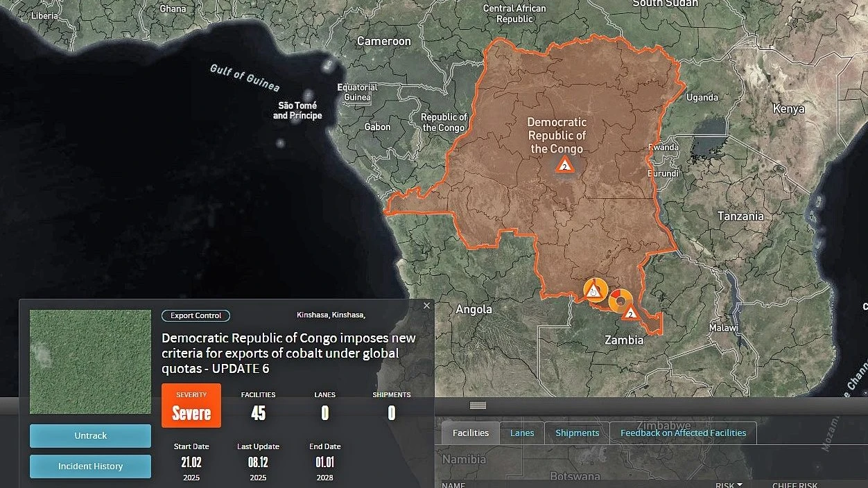
Task: Close the incident details panel
Action: 426,306
